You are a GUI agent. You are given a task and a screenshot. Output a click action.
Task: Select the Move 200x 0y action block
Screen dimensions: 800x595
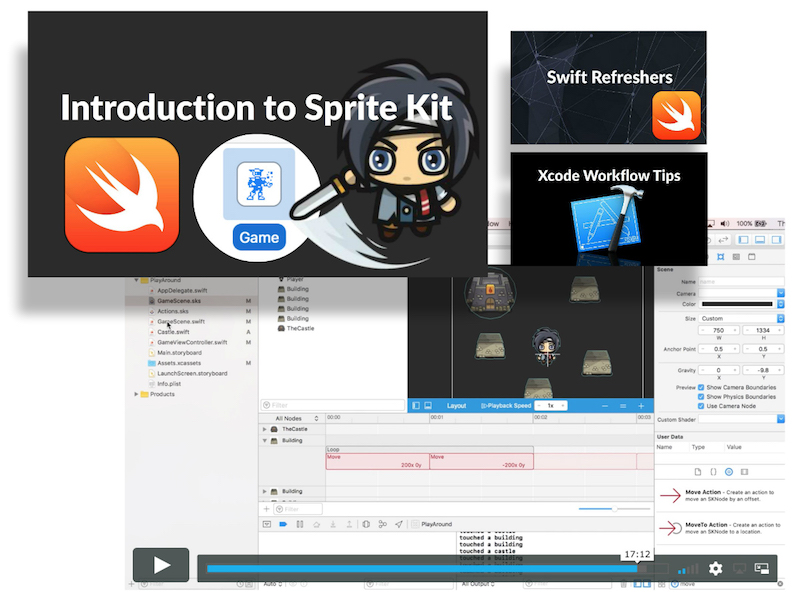pyautogui.click(x=378, y=461)
